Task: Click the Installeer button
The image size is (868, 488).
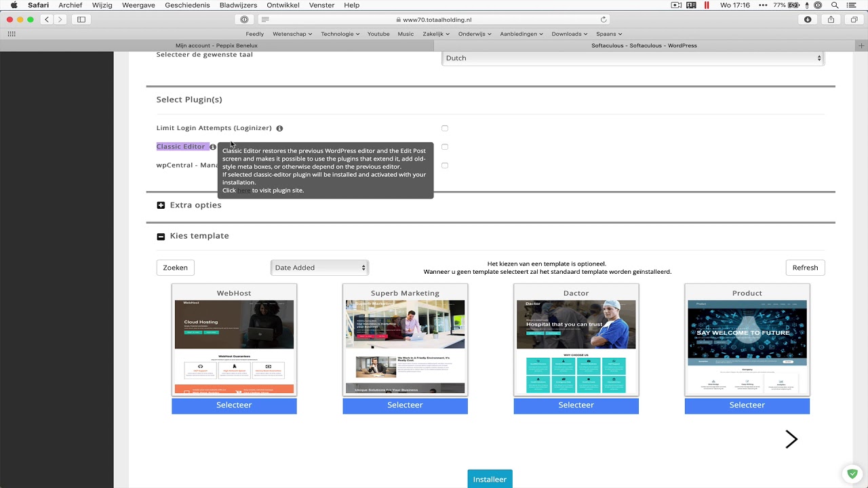Action: 490,479
